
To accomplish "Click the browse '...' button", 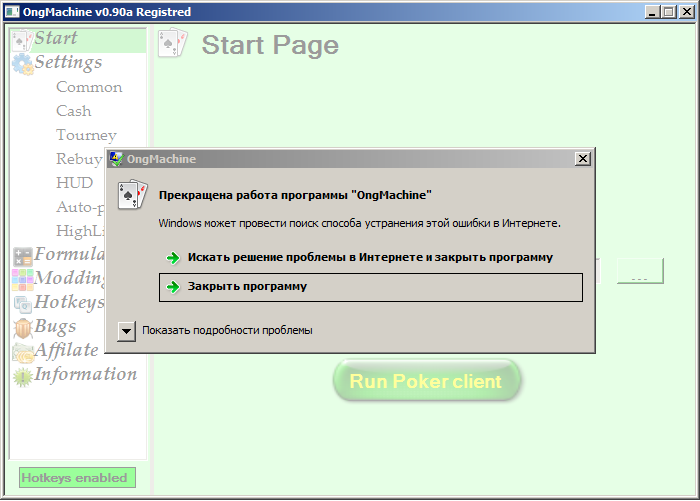I will [x=640, y=271].
